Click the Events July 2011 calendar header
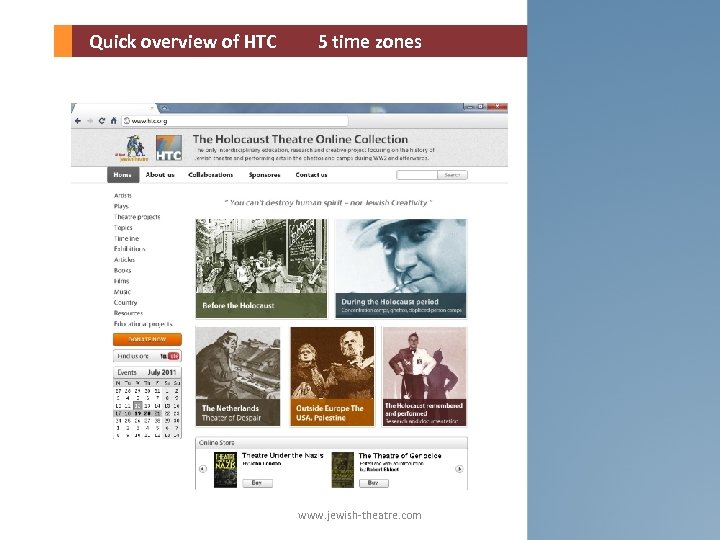 coord(147,372)
